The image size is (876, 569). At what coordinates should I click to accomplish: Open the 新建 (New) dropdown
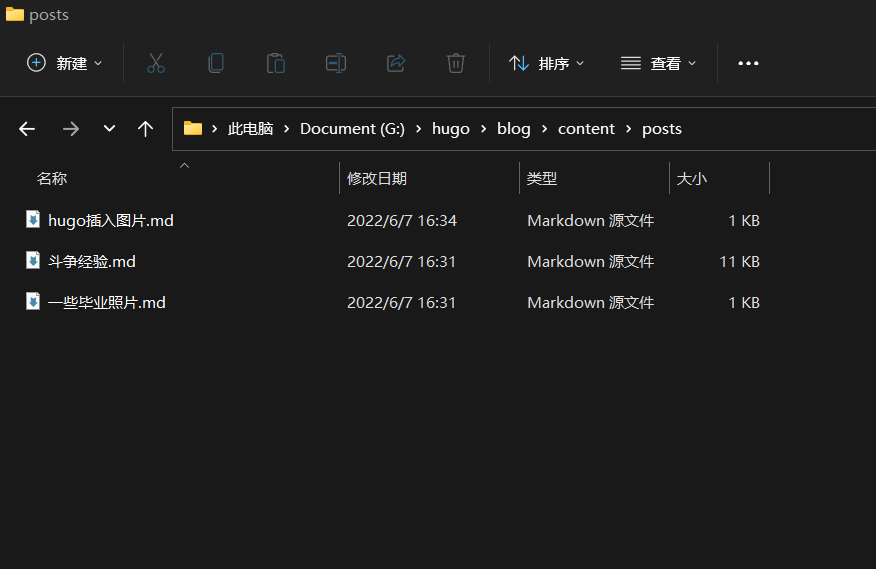click(65, 63)
